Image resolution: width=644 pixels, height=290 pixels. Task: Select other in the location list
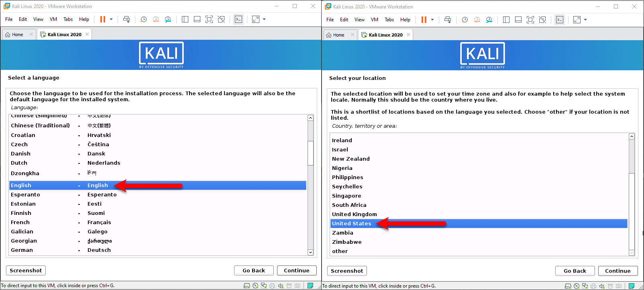(x=479, y=251)
